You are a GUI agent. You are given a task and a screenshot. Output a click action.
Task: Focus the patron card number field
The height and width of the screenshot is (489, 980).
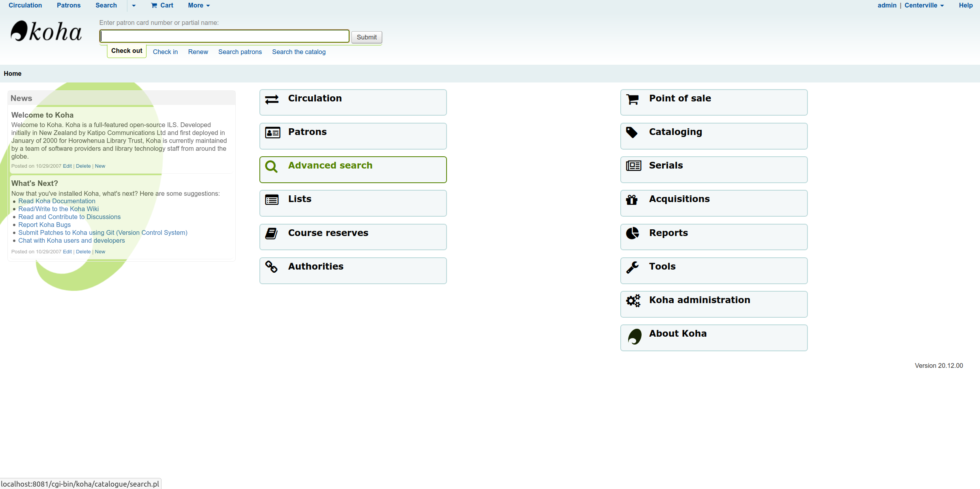tap(224, 36)
